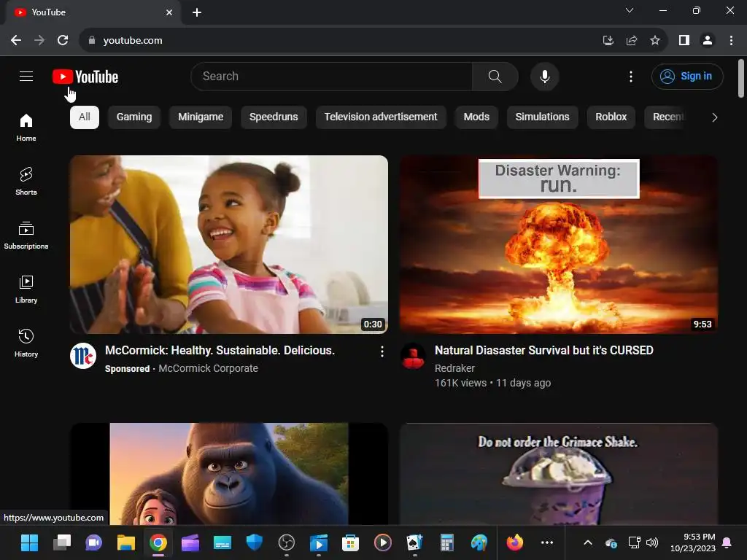This screenshot has height=560, width=747.
Task: Open History from sidebar
Action: tap(26, 343)
